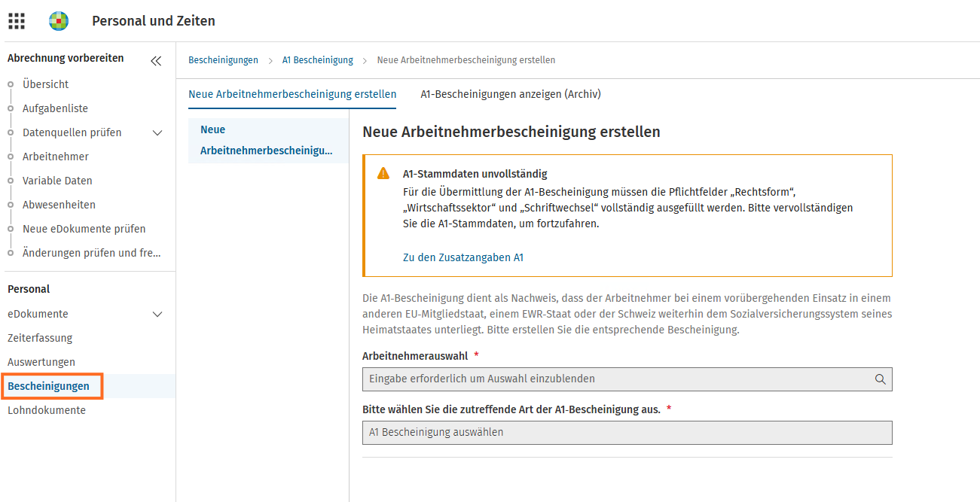This screenshot has width=980, height=502.
Task: Open Übersicht in sidebar
Action: click(x=46, y=84)
